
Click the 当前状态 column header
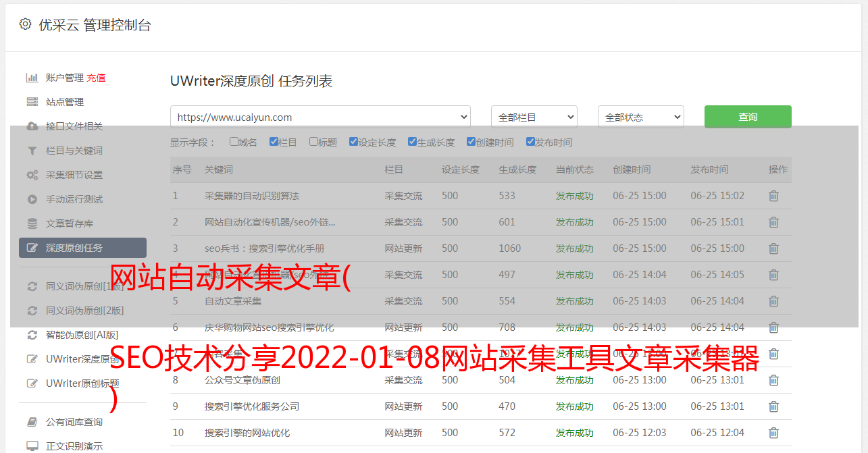coord(575,169)
